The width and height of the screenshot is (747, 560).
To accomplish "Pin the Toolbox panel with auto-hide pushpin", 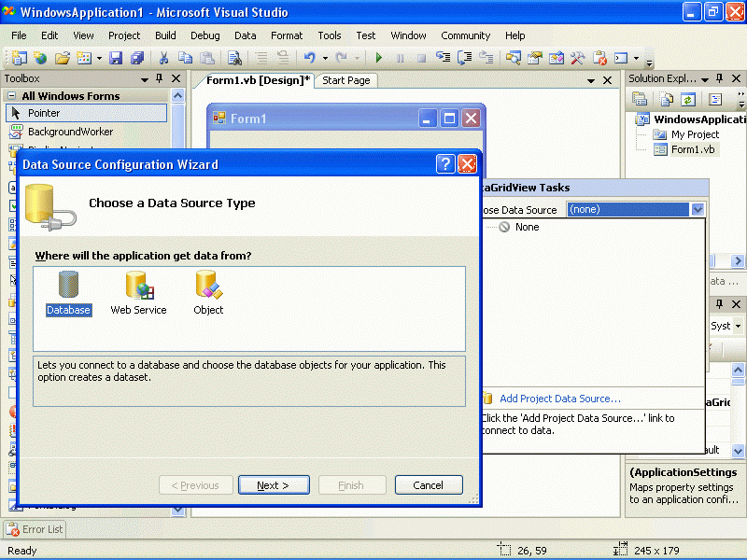I will [x=159, y=78].
